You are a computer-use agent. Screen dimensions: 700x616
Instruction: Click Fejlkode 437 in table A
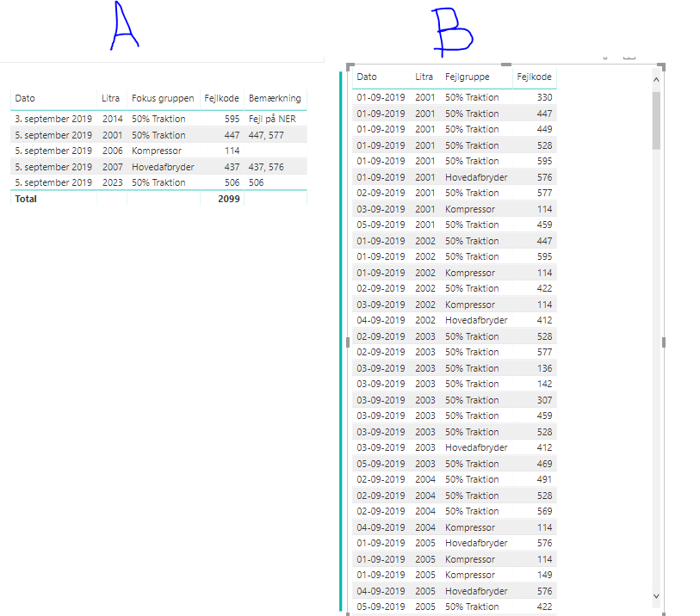point(232,167)
